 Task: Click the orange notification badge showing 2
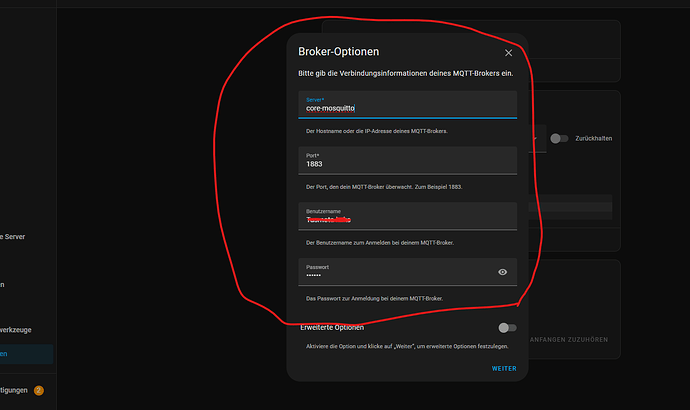(39, 390)
